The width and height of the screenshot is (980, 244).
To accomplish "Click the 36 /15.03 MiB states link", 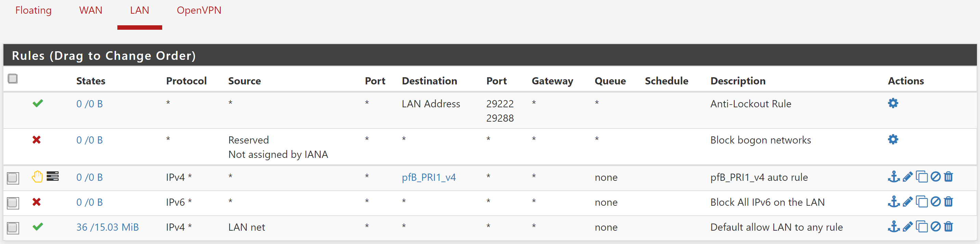I will (107, 227).
